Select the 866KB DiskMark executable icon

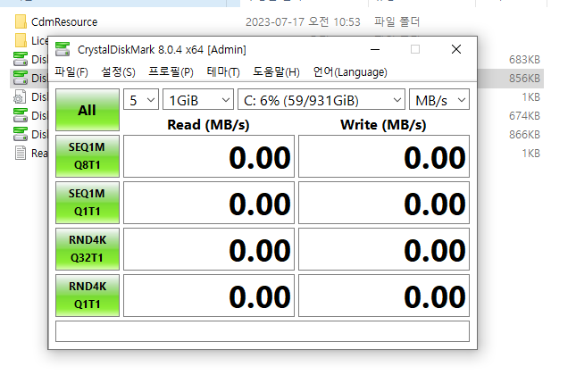pyautogui.click(x=21, y=134)
